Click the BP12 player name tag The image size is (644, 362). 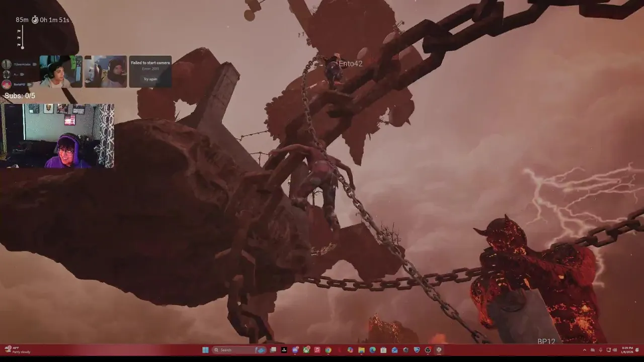[546, 341]
